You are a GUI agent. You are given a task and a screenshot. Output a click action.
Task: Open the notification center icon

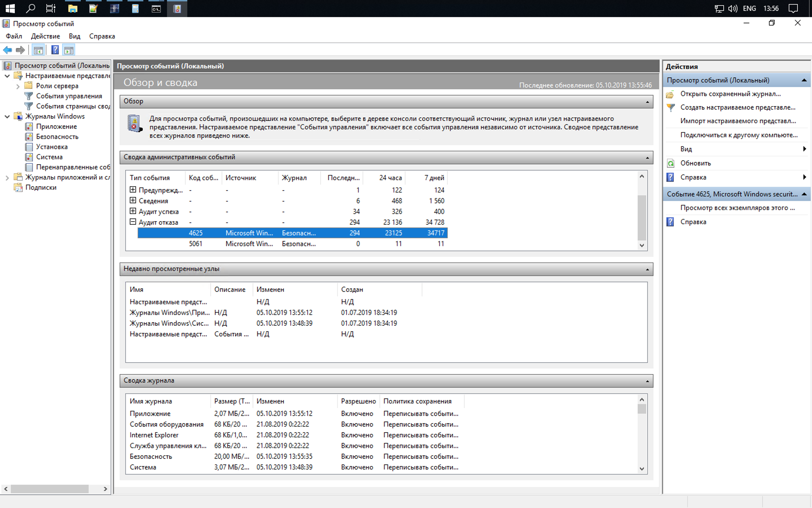coord(793,8)
